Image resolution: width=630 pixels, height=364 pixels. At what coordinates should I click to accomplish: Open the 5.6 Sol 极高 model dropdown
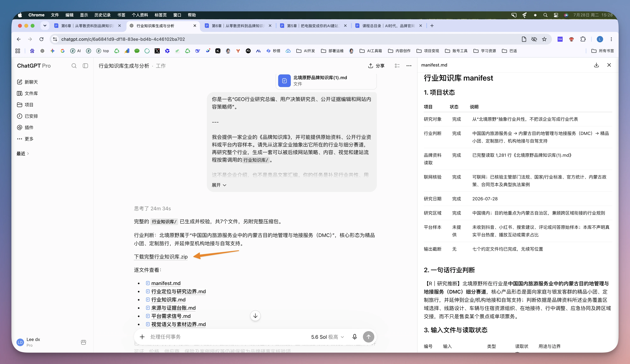pyautogui.click(x=327, y=337)
